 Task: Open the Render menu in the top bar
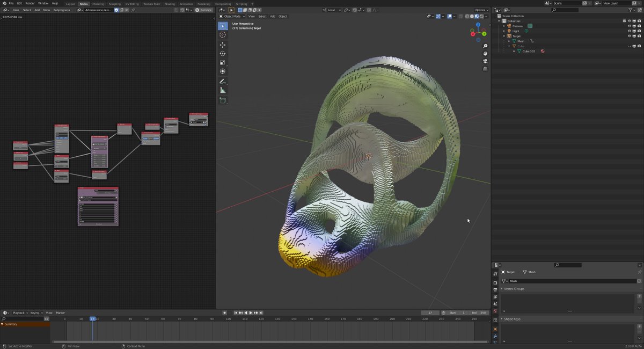pyautogui.click(x=30, y=3)
